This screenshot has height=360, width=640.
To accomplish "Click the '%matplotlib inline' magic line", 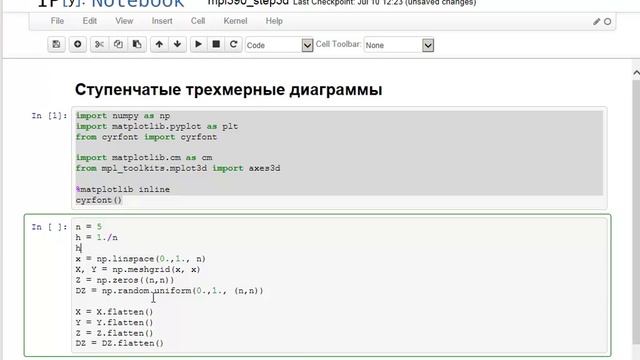I will pos(122,189).
